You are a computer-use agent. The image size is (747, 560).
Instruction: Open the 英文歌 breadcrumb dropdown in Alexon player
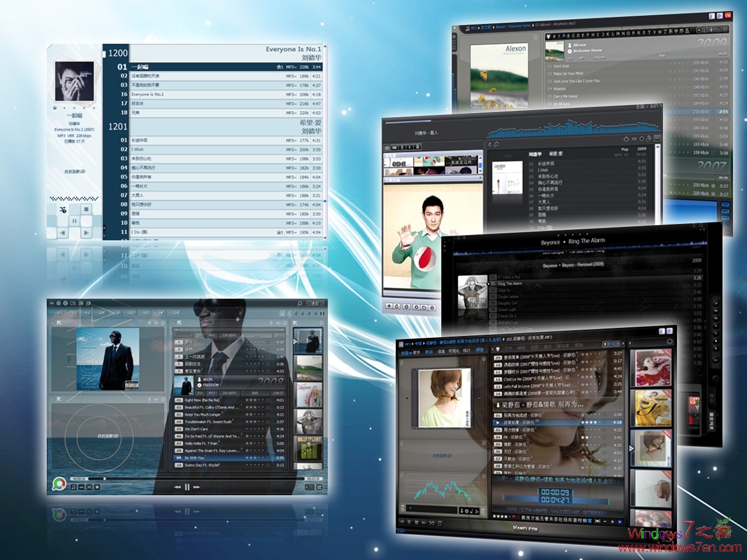coord(486,26)
